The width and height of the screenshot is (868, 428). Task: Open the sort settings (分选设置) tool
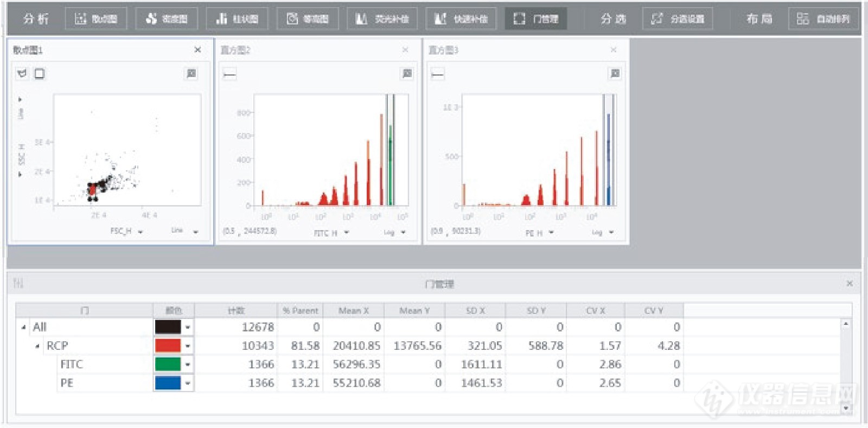click(x=678, y=19)
